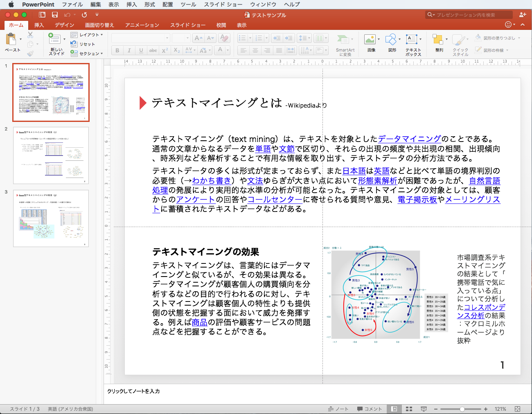The height and width of the screenshot is (414, 532).
Task: Fit slide to window icon
Action: [x=517, y=409]
